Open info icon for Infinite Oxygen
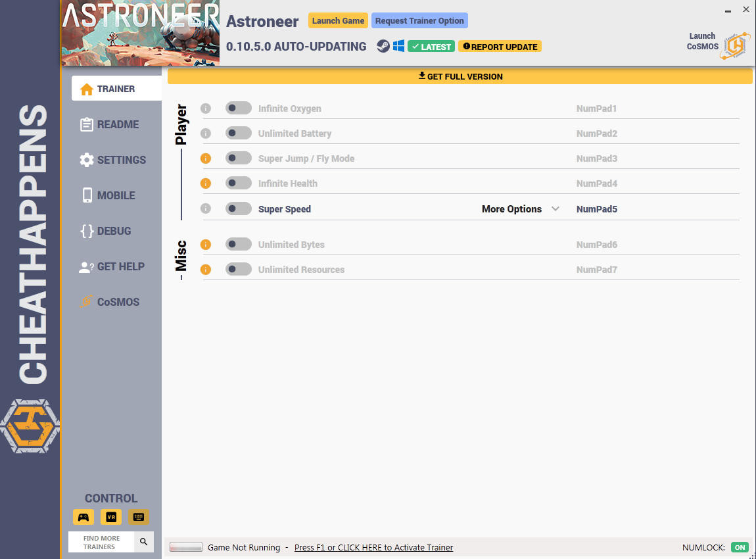 pos(205,109)
